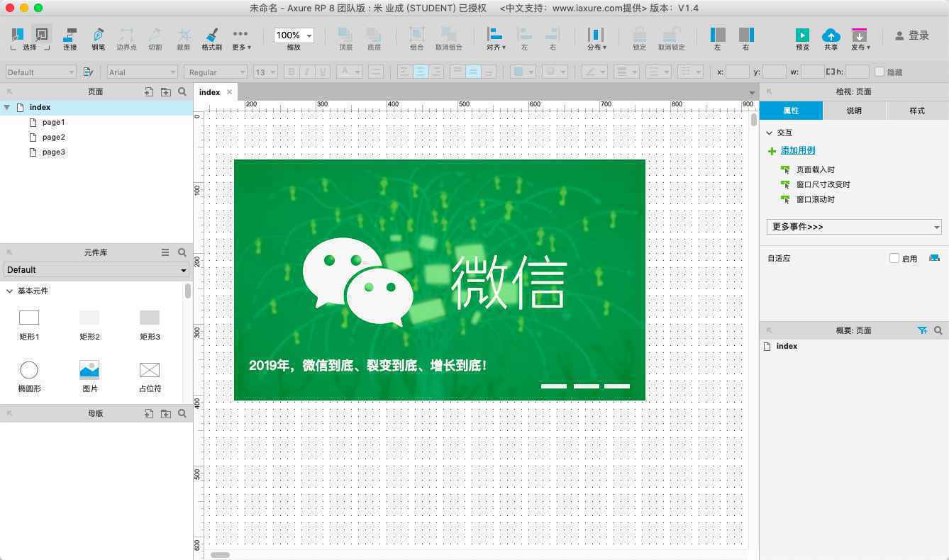This screenshot has width=949, height=560.
Task: Switch to the 属性 properties tab
Action: point(791,111)
